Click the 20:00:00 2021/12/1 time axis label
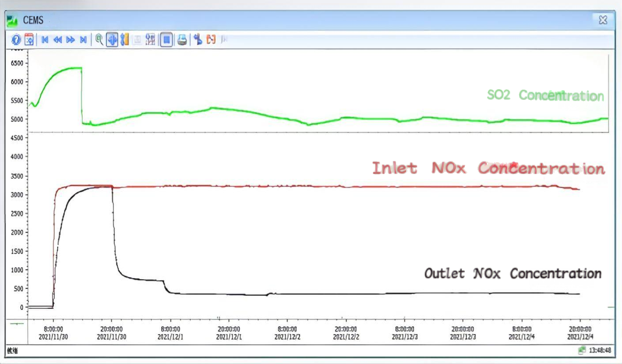This screenshot has height=364, width=622. [x=229, y=333]
